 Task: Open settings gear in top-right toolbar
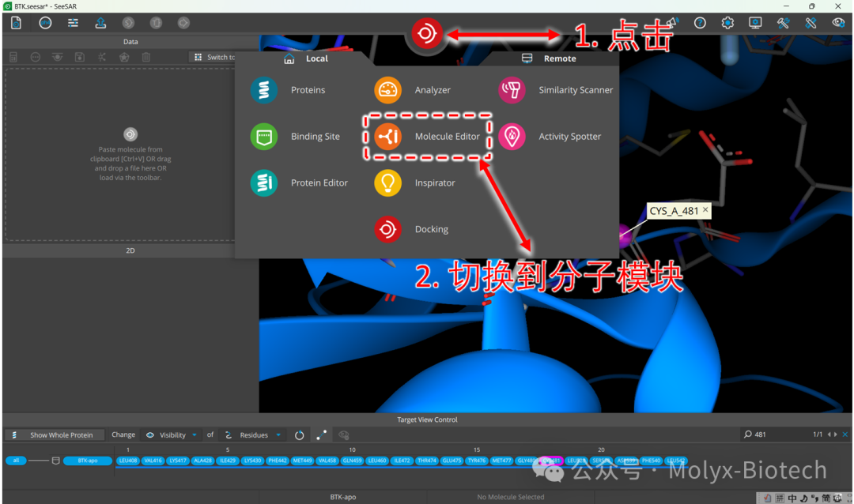[727, 23]
